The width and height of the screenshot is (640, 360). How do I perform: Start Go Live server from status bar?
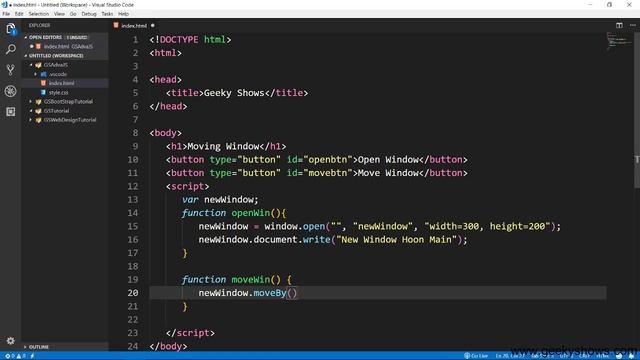coord(476,356)
